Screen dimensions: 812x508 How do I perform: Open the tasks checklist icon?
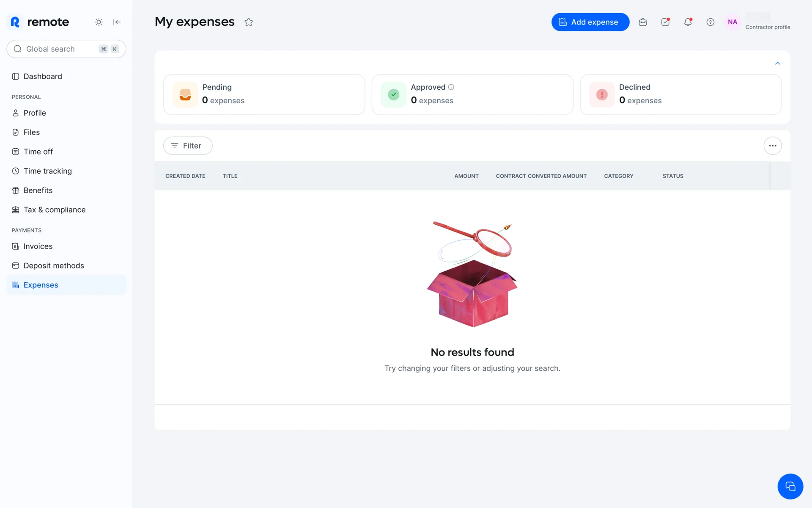click(x=665, y=22)
